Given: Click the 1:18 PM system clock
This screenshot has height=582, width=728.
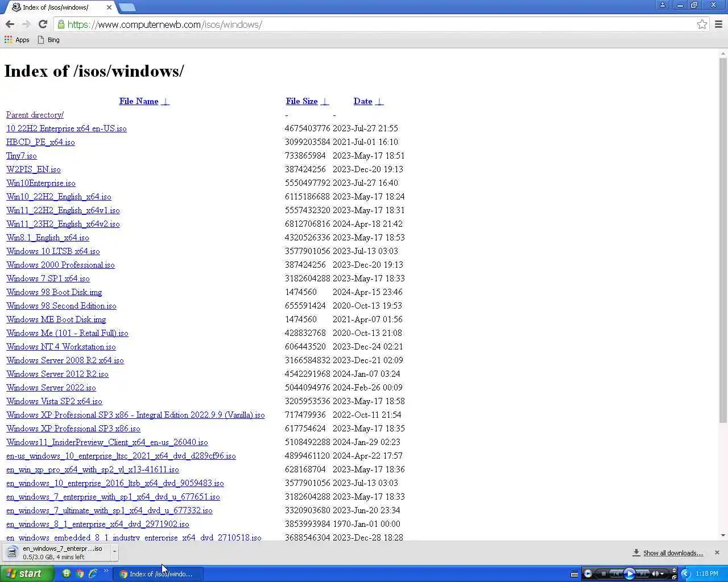Looking at the screenshot, I should (x=707, y=573).
